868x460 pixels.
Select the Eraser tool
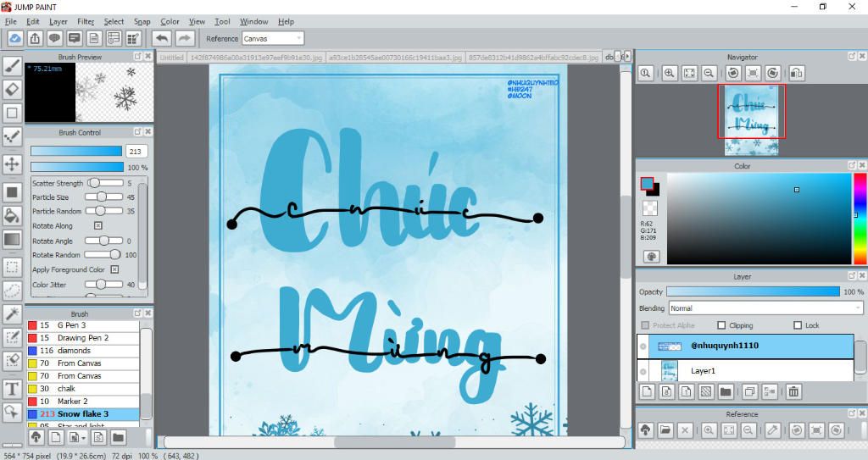(12, 89)
